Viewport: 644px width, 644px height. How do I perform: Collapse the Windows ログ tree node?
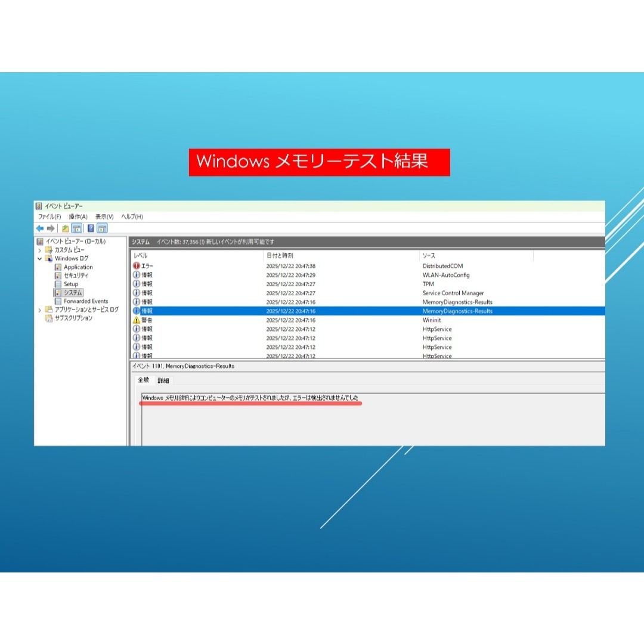[39, 258]
